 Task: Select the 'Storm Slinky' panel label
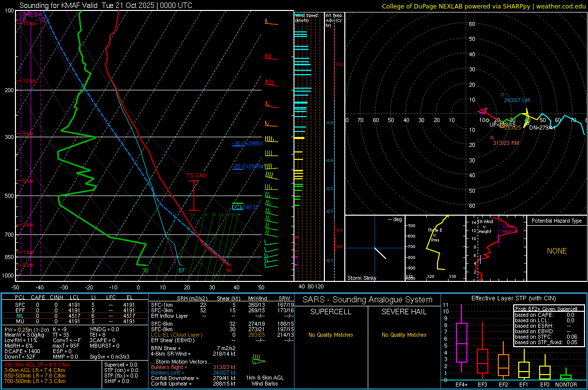[x=361, y=278]
